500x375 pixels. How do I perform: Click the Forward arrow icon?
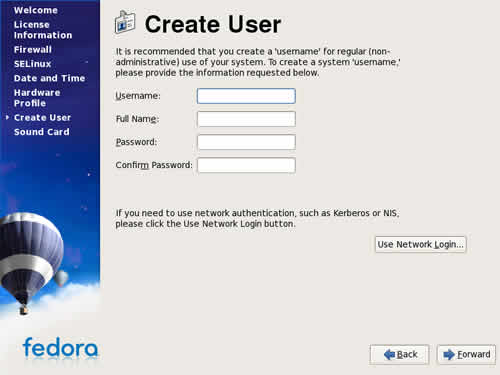(x=449, y=354)
